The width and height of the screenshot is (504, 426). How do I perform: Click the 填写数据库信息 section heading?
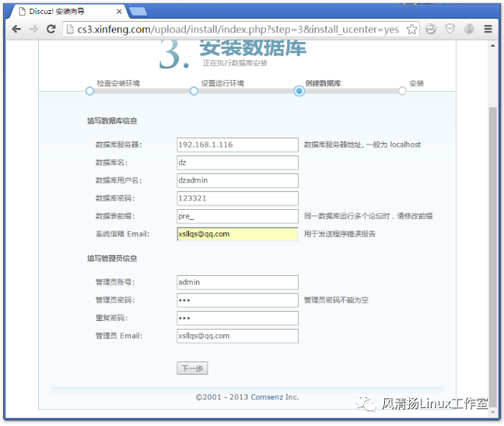coord(112,120)
